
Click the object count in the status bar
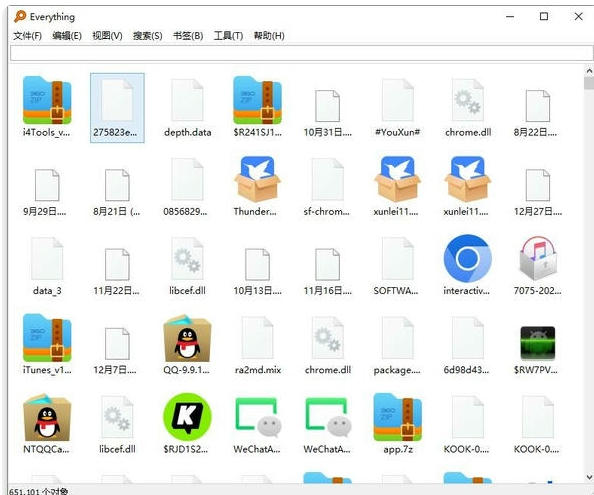click(38, 491)
